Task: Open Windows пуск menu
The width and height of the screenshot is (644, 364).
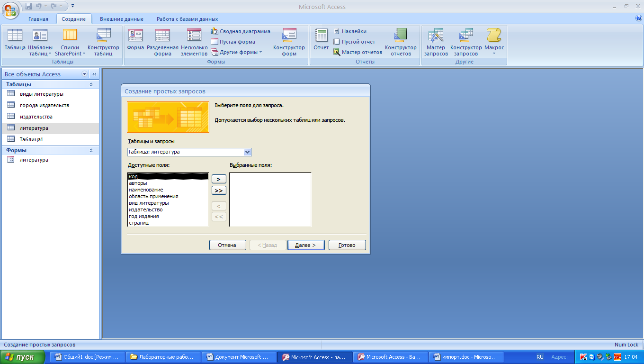Action: click(x=23, y=357)
